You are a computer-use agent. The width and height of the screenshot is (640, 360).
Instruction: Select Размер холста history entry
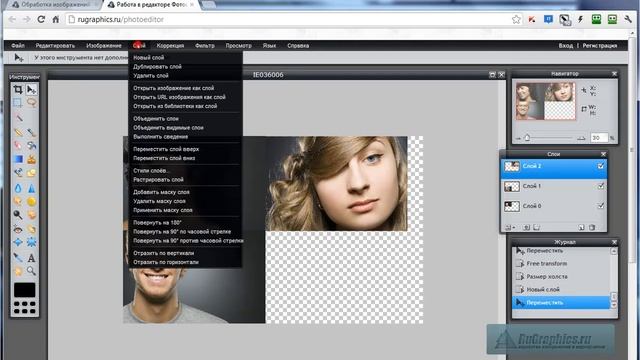[562, 277]
